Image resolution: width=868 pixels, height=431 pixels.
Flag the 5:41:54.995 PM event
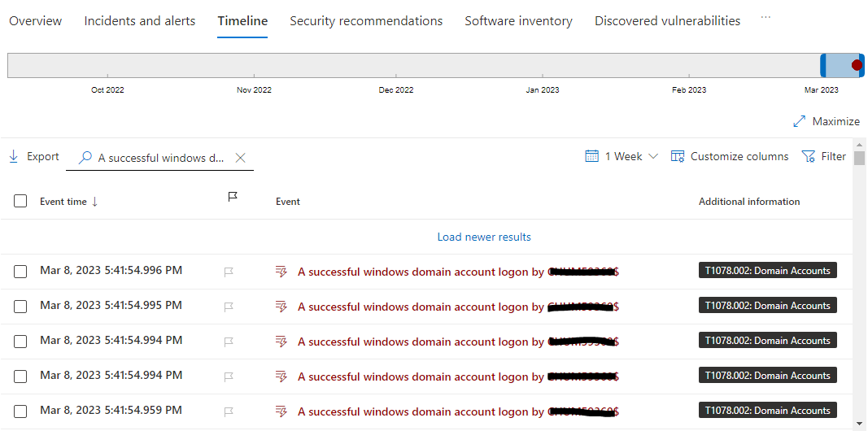(x=229, y=307)
